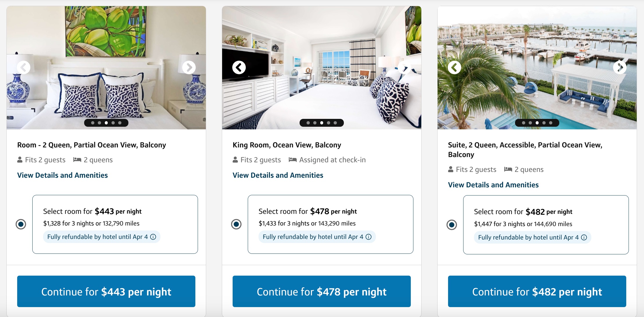The height and width of the screenshot is (317, 644).
Task: Open View Details and Amenities for the 2 Queen room
Action: tap(62, 175)
